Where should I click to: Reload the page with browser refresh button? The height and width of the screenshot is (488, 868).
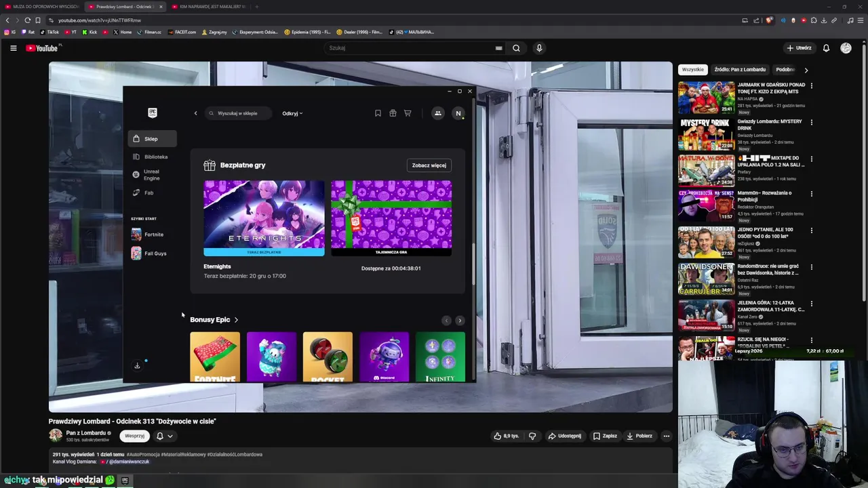27,20
